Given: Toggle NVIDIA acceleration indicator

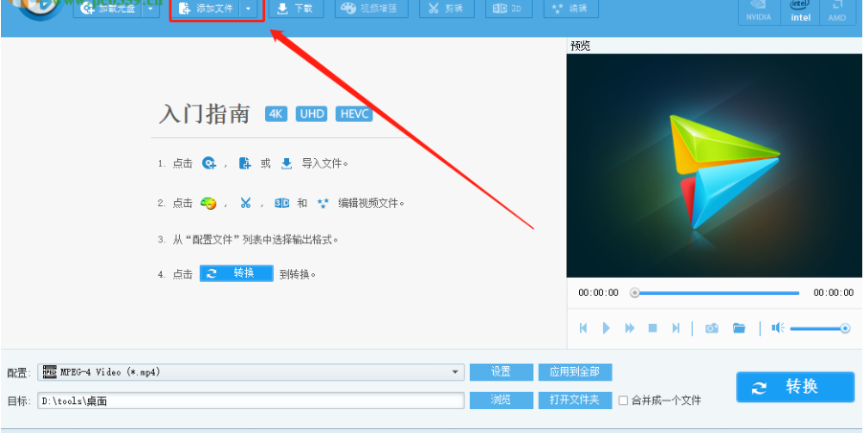Looking at the screenshot, I should point(758,11).
